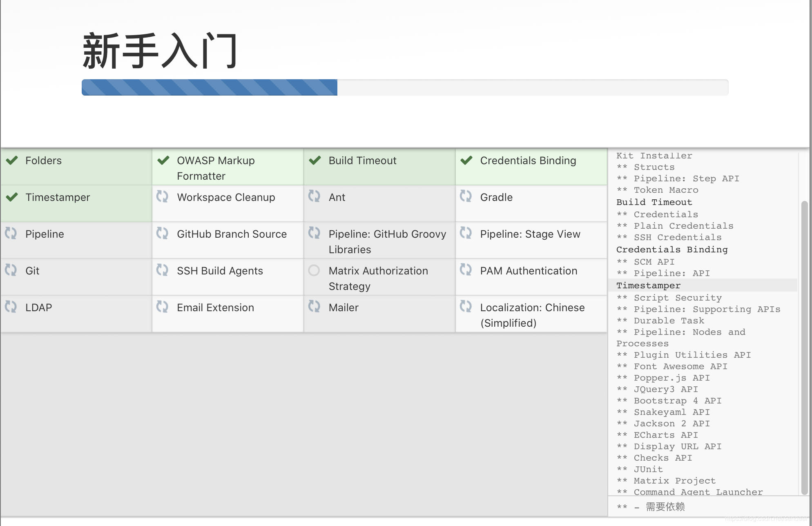Image resolution: width=812 pixels, height=526 pixels.
Task: Click the installing spinner next to Ant
Action: (314, 196)
